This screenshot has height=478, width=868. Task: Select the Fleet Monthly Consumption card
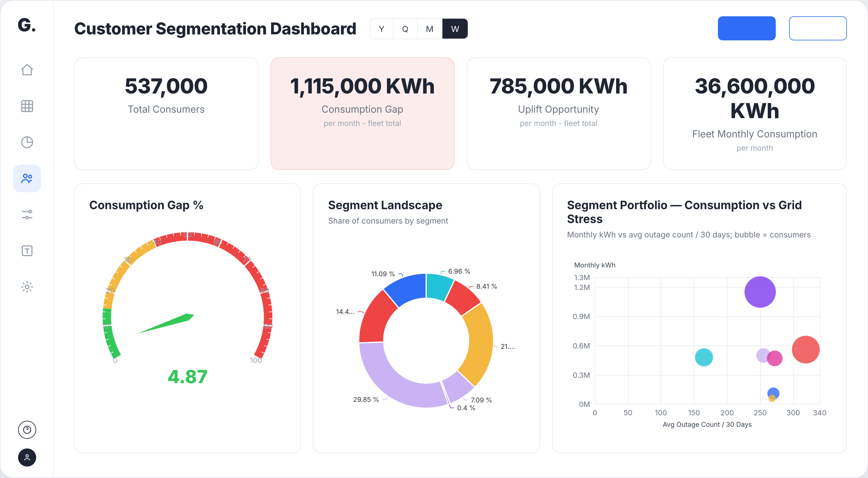coord(755,114)
